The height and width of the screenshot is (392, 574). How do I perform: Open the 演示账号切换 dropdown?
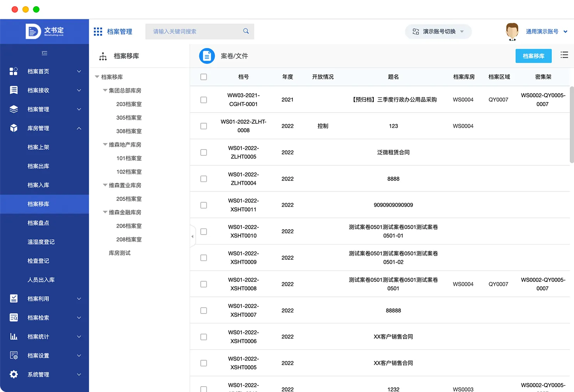click(x=438, y=31)
